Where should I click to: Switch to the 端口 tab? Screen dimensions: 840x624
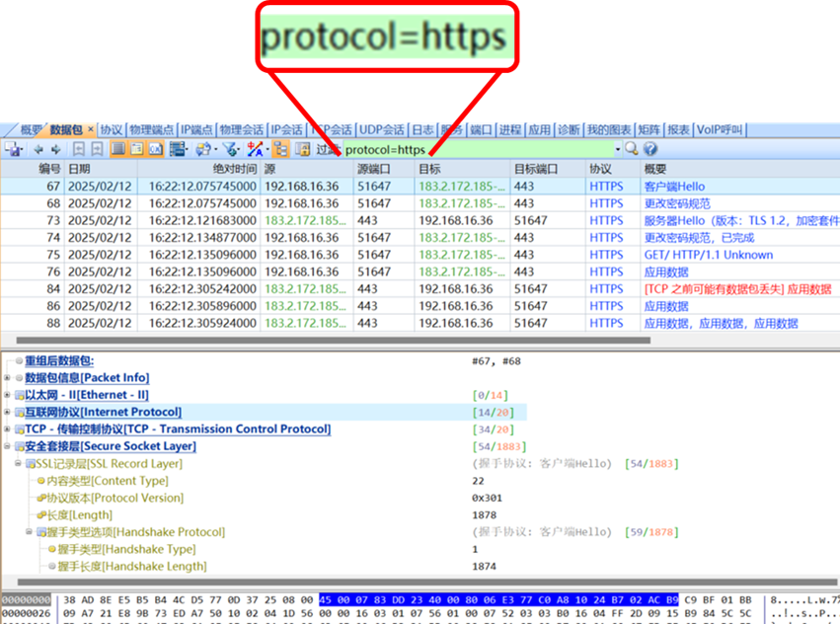tap(481, 129)
